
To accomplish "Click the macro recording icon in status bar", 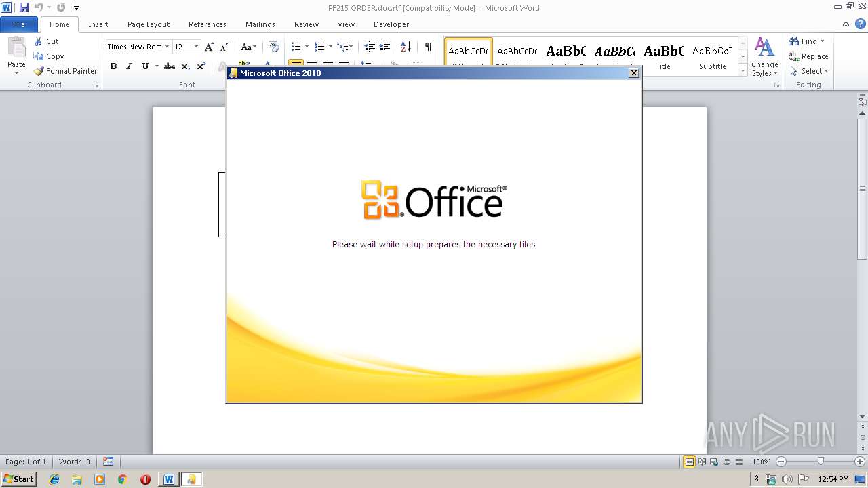I will (108, 462).
